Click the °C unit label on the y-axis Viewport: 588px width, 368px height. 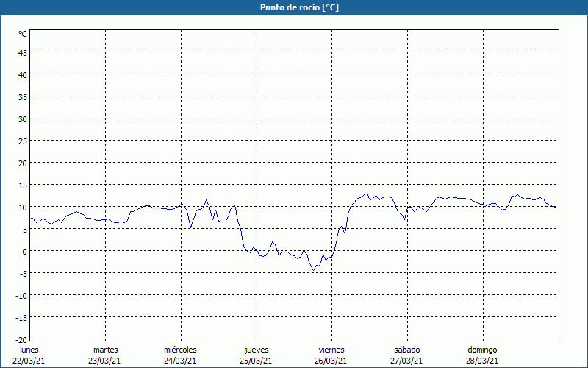pos(23,34)
